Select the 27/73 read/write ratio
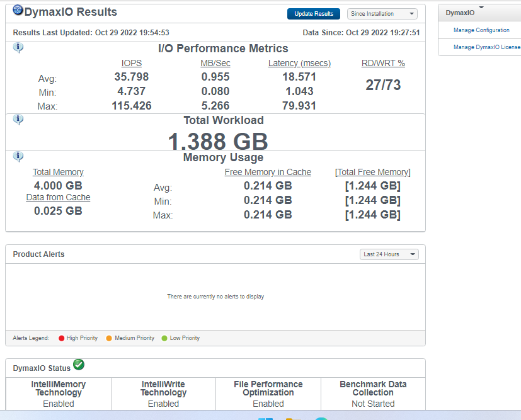 (383, 85)
